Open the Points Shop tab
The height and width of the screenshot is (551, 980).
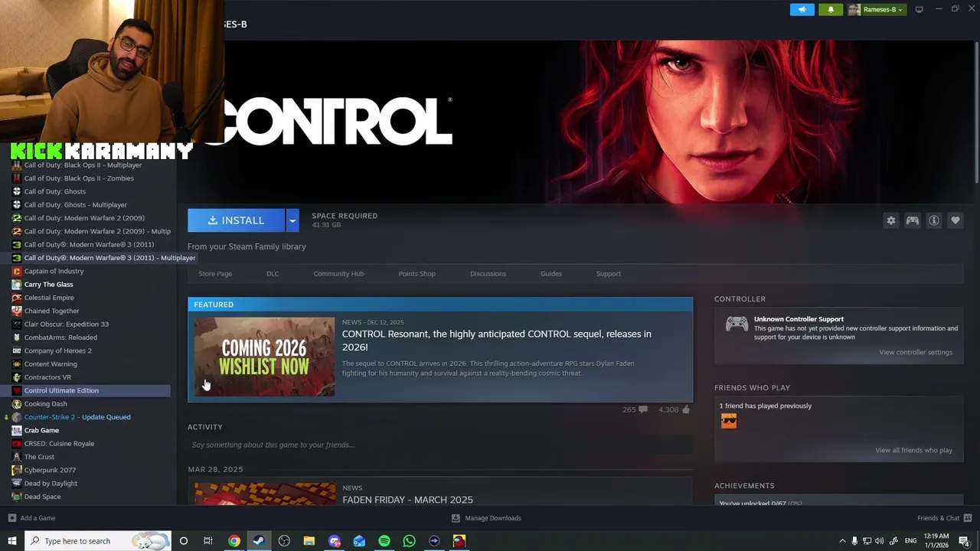pos(416,273)
